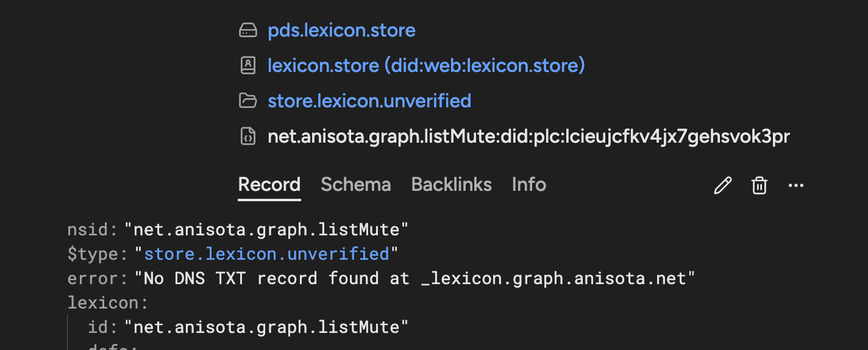Open the Schema tab

355,185
